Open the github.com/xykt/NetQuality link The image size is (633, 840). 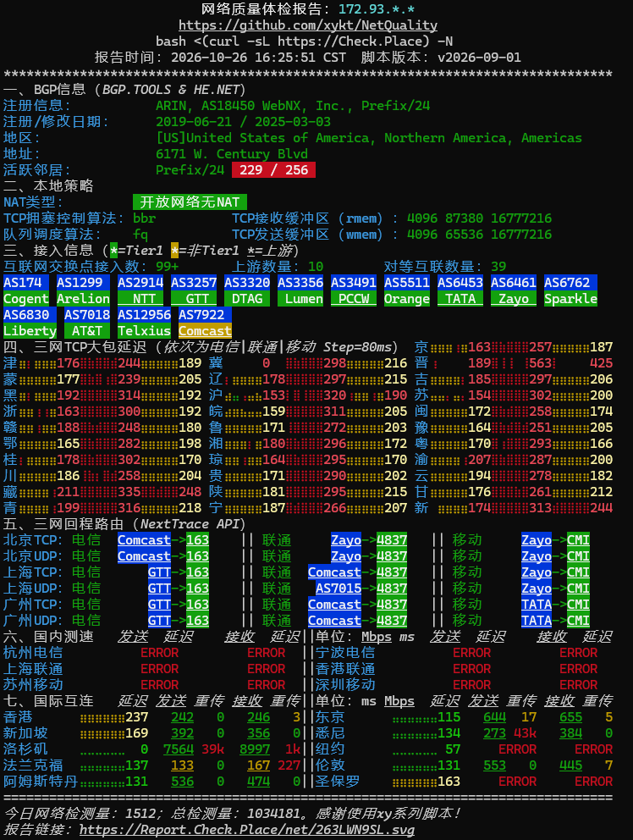pos(308,25)
